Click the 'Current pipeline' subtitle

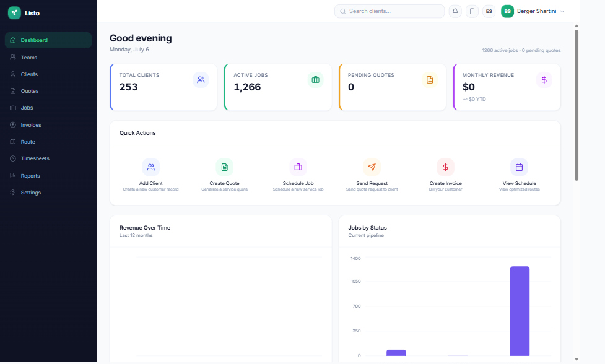click(x=366, y=236)
